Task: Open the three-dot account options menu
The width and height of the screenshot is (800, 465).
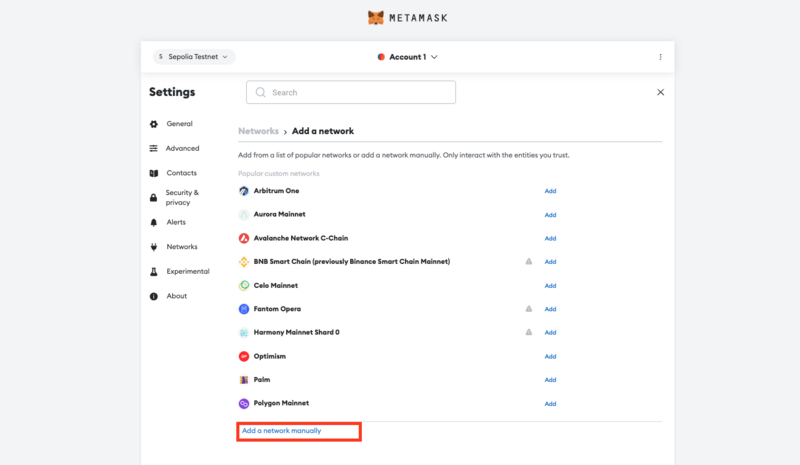Action: pyautogui.click(x=660, y=57)
